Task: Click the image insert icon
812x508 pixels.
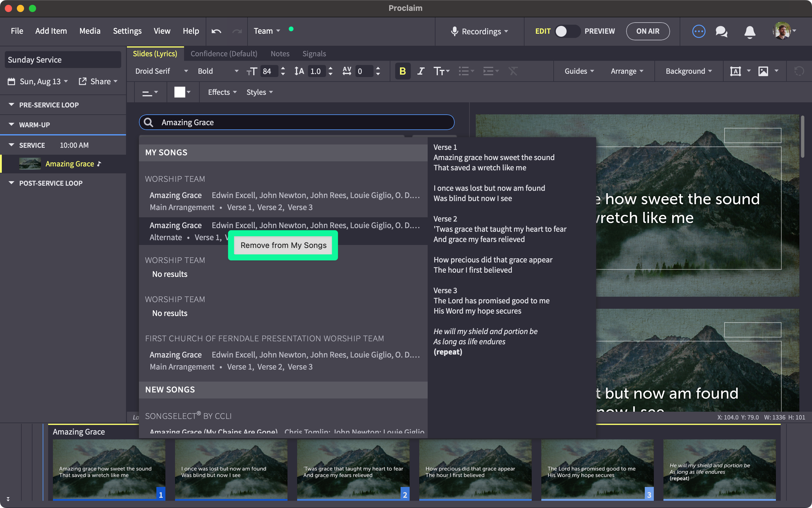Action: click(763, 71)
